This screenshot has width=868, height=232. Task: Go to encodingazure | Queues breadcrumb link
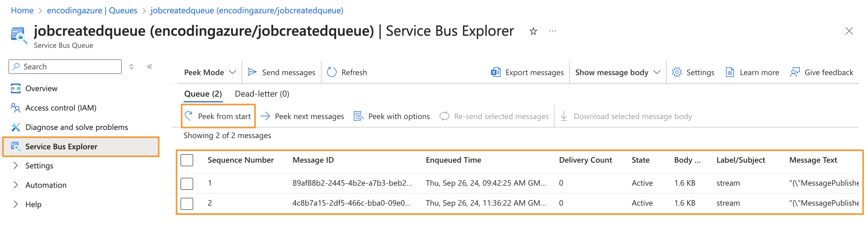[92, 11]
